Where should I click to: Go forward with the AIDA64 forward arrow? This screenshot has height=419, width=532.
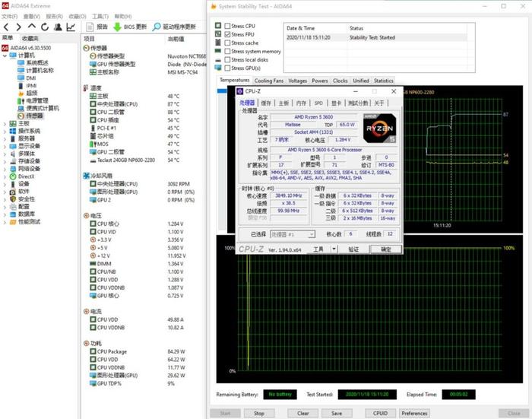point(19,27)
